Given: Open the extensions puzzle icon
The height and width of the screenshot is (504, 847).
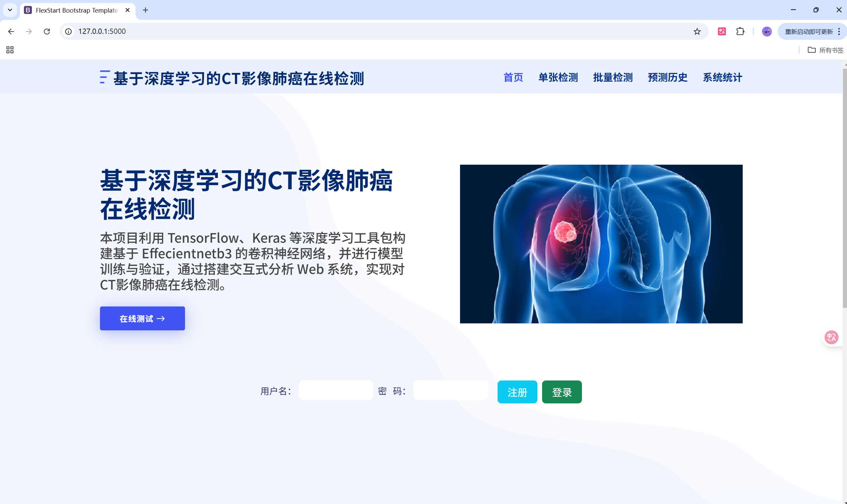Looking at the screenshot, I should coord(740,31).
